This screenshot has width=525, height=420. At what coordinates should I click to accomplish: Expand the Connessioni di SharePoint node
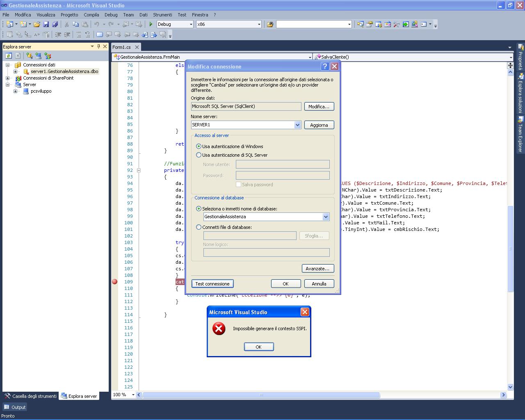click(x=7, y=78)
